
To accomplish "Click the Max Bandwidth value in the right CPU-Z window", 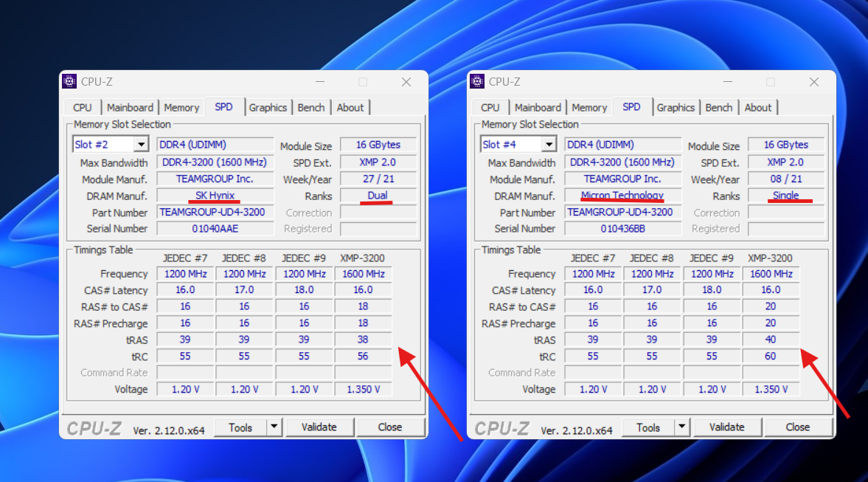I will [x=622, y=162].
